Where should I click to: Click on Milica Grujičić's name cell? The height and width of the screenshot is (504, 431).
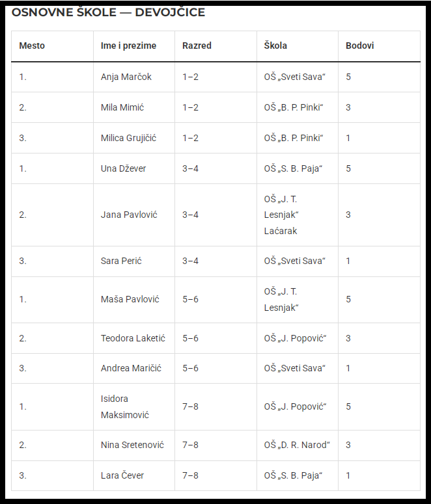(x=128, y=138)
